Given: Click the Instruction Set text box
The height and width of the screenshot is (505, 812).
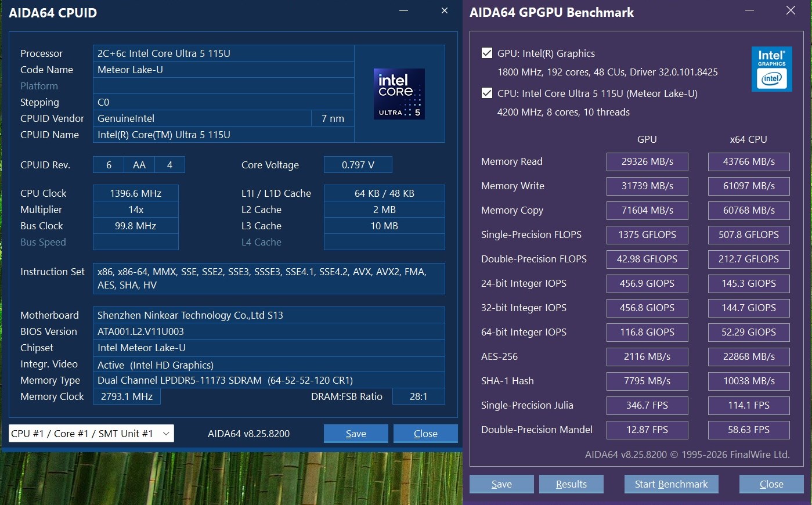Looking at the screenshot, I should point(268,279).
